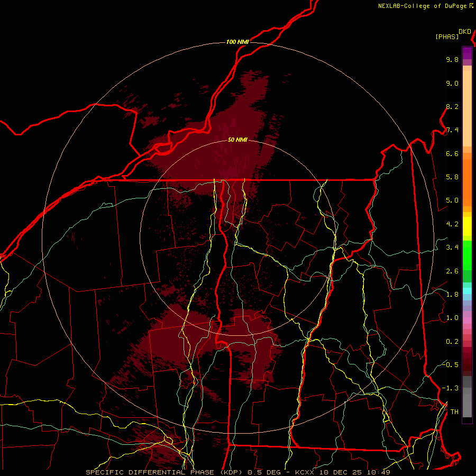Click the 0.5 DEG elevation angle label

click(x=264, y=472)
